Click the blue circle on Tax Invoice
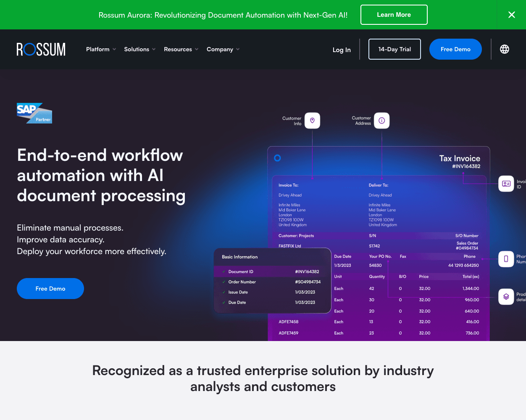Image resolution: width=526 pixels, height=420 pixels. coord(277,158)
